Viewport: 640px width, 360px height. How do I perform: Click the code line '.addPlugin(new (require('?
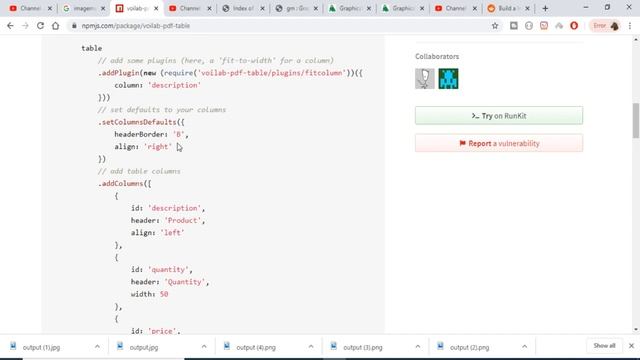(230, 73)
